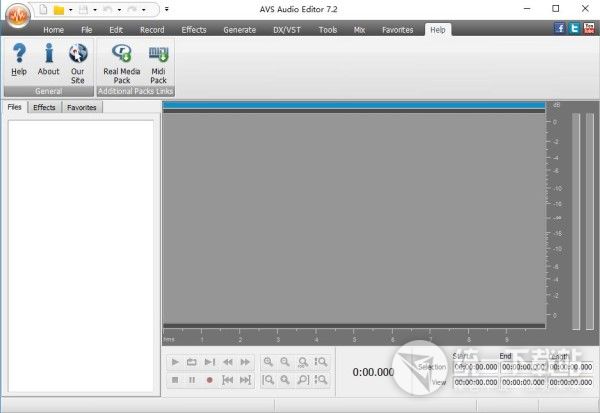This screenshot has width=600, height=413.
Task: Expand the open folder dropdown arrow
Action: coord(71,10)
